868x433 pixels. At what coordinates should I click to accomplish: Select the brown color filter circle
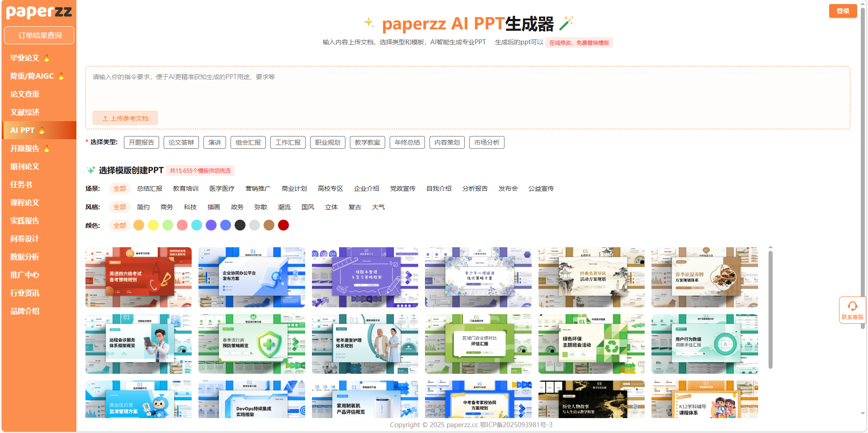click(269, 226)
